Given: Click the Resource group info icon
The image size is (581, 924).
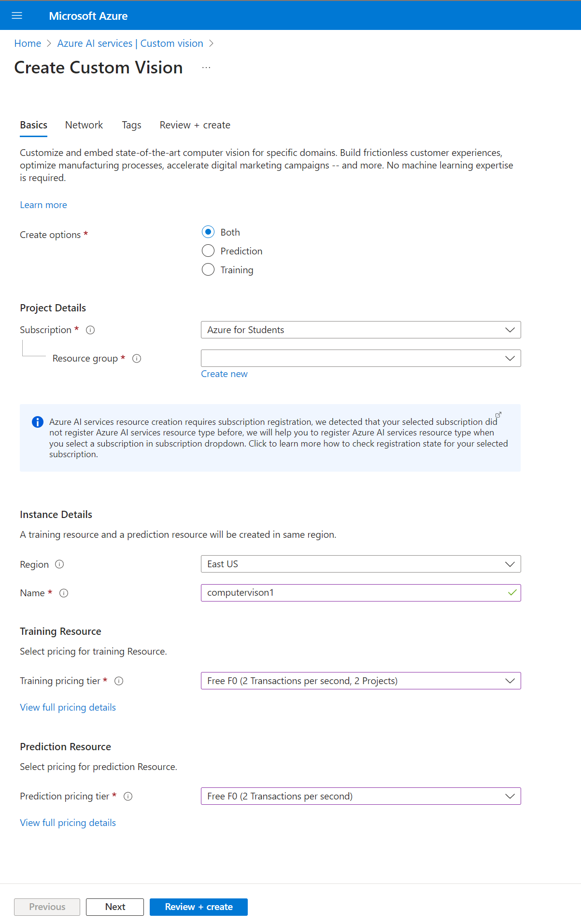Looking at the screenshot, I should tap(137, 359).
